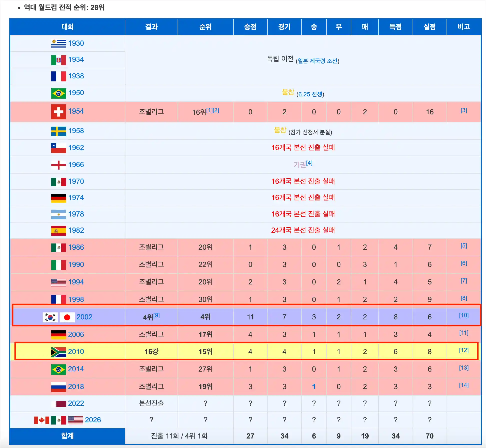Open footnote [3] in the 비고 column

(464, 110)
